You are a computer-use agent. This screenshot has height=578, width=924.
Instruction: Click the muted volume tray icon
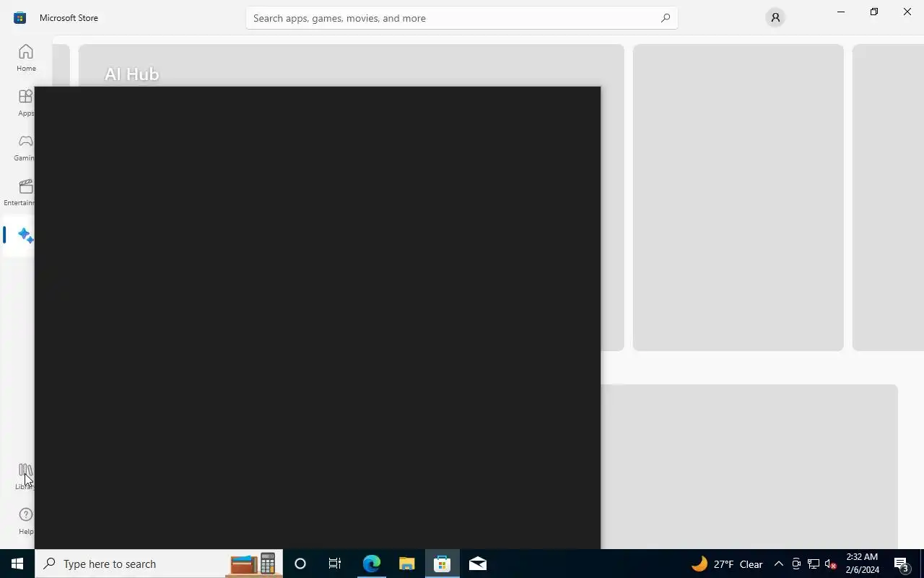click(x=831, y=564)
